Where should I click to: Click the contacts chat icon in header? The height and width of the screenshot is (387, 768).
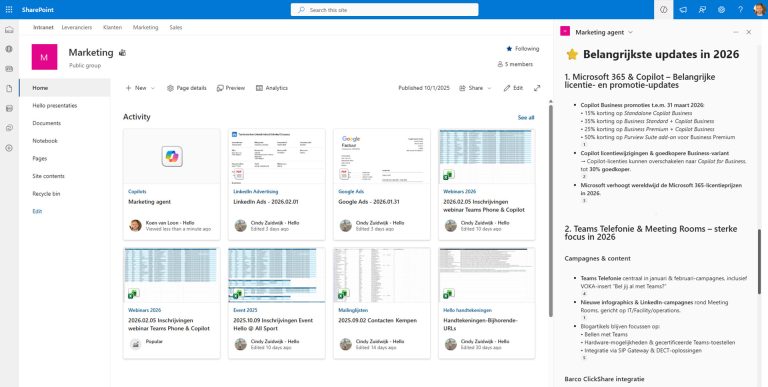click(x=702, y=9)
